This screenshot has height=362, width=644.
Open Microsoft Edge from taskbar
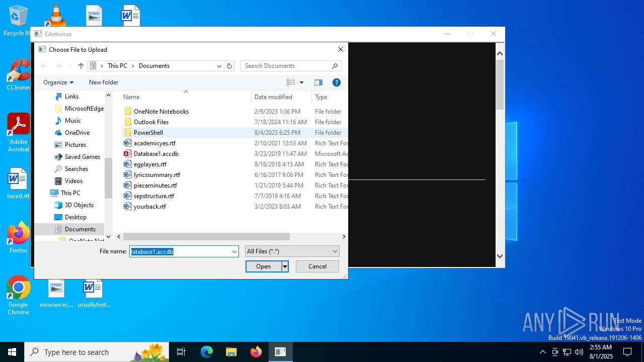click(x=207, y=352)
